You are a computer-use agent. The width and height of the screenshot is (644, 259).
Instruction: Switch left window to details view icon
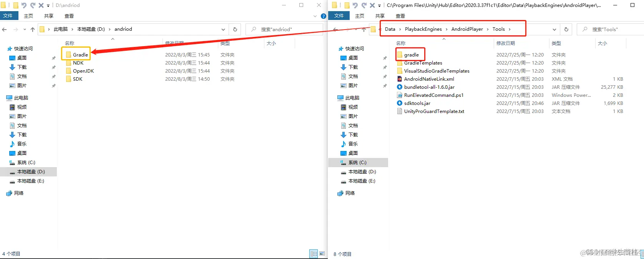(314, 254)
